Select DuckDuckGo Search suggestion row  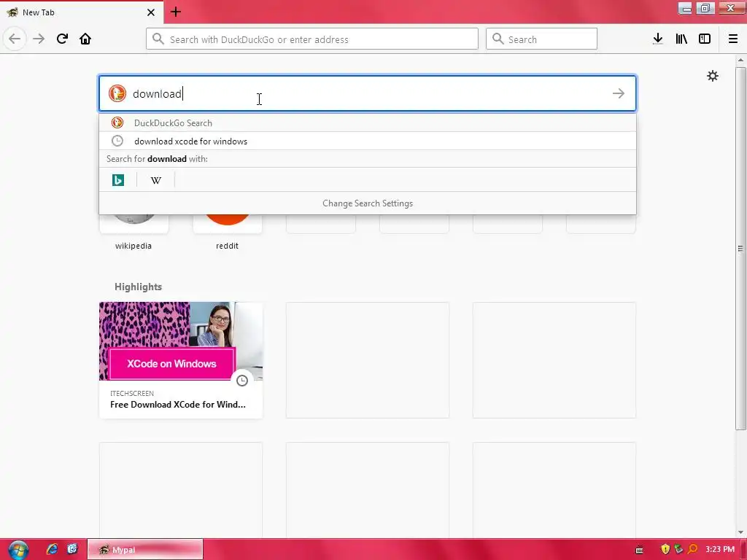coord(368,122)
